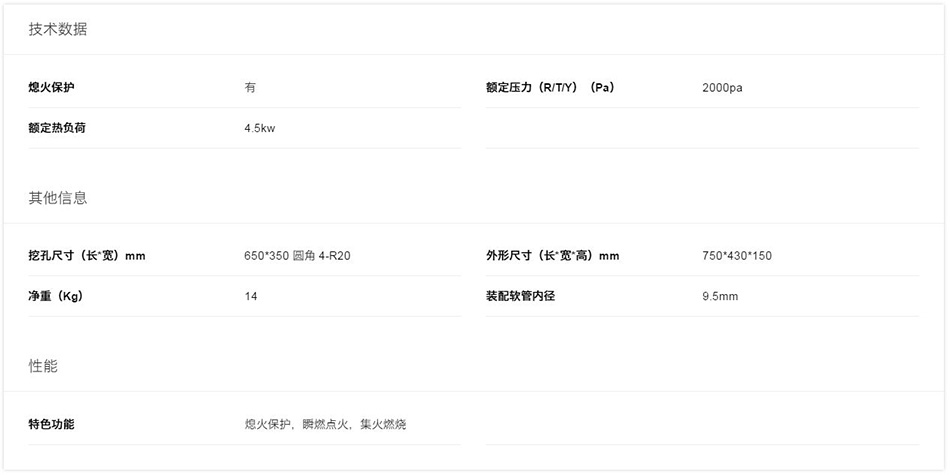The width and height of the screenshot is (950, 475).
Task: Select the 外形尺寸 (长*宽*高) mm label
Action: coord(553,256)
